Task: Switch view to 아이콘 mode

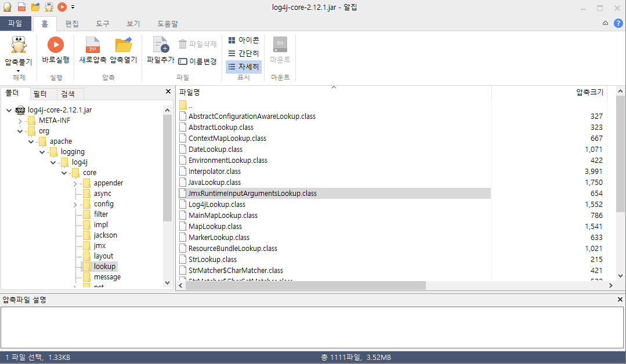Action: click(244, 40)
